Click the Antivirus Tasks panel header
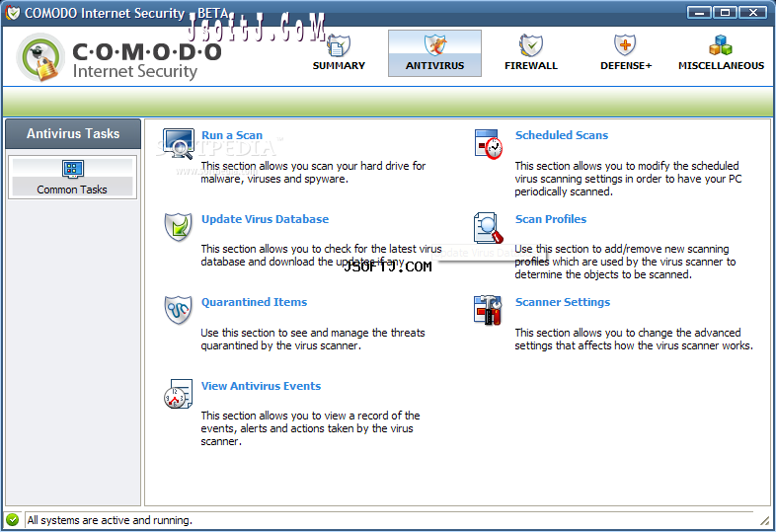 [x=73, y=133]
